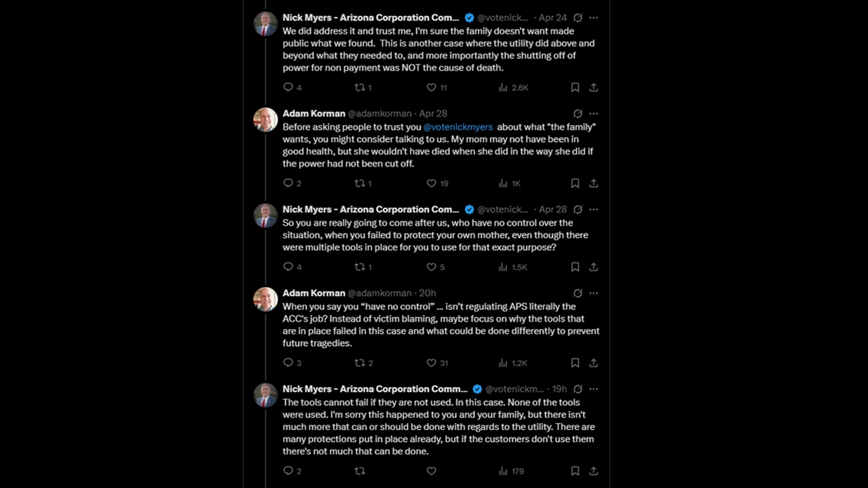View analytics showing 2.6K views

point(513,88)
